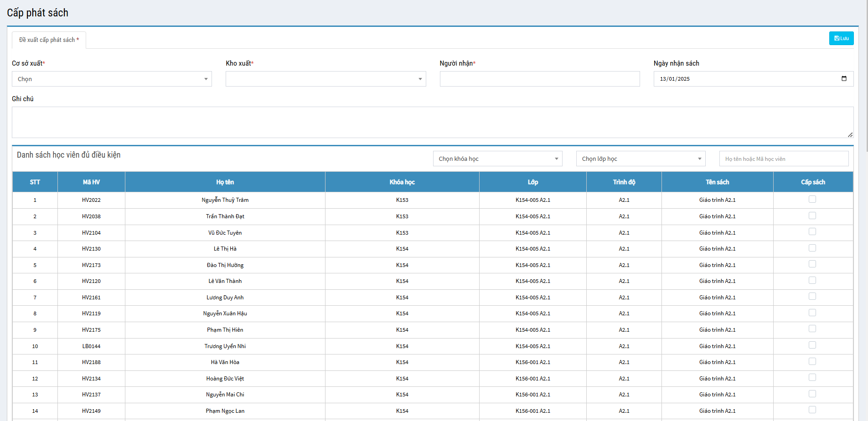The height and width of the screenshot is (421, 868).
Task: Select checkbox for Lương Duy Anh
Action: [812, 297]
